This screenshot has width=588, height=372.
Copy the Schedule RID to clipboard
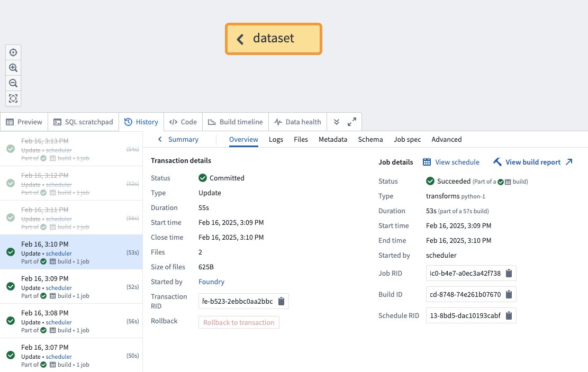pyautogui.click(x=509, y=315)
